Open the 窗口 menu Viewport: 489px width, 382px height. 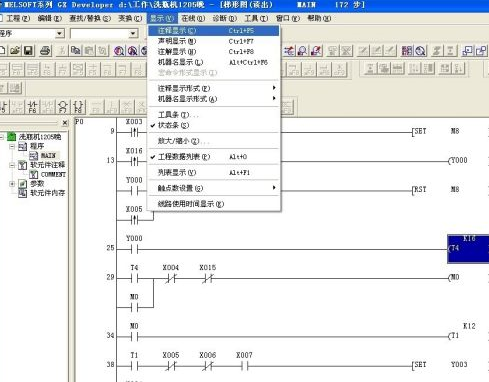click(288, 18)
